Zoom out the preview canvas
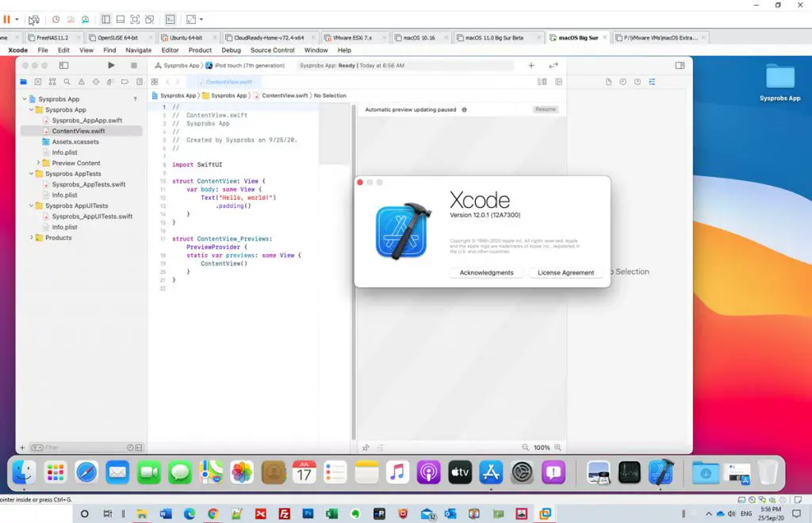 coord(525,448)
